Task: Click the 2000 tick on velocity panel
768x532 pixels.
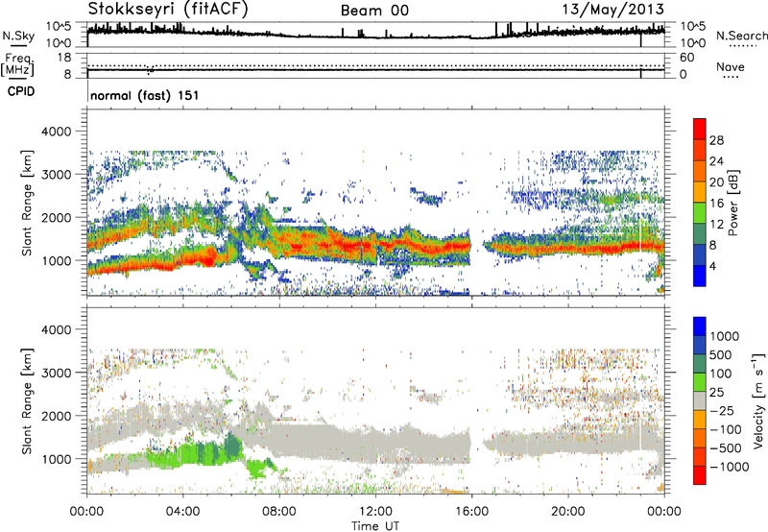Action: tap(57, 416)
